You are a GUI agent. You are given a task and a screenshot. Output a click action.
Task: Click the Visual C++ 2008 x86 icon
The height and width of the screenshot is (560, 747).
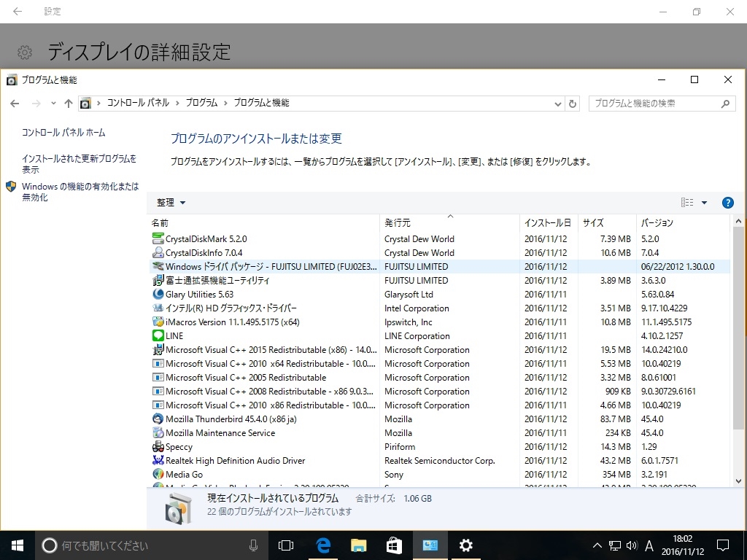click(158, 391)
